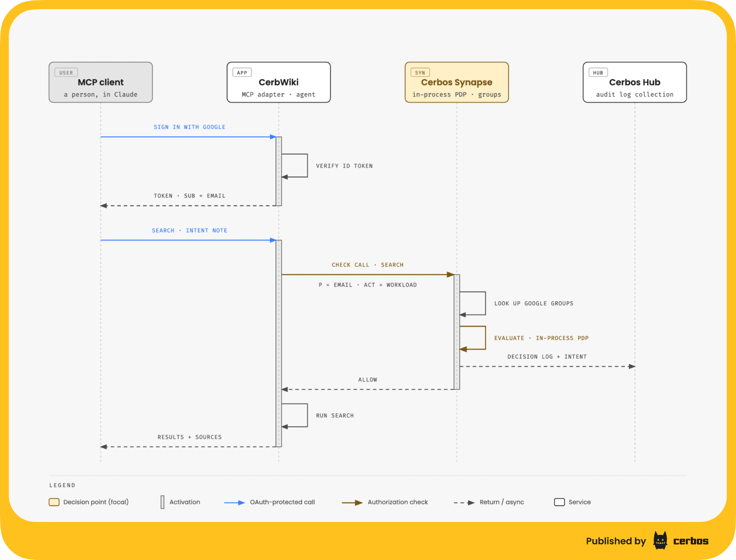
Task: Click the USER tag badge
Action: 66,73
